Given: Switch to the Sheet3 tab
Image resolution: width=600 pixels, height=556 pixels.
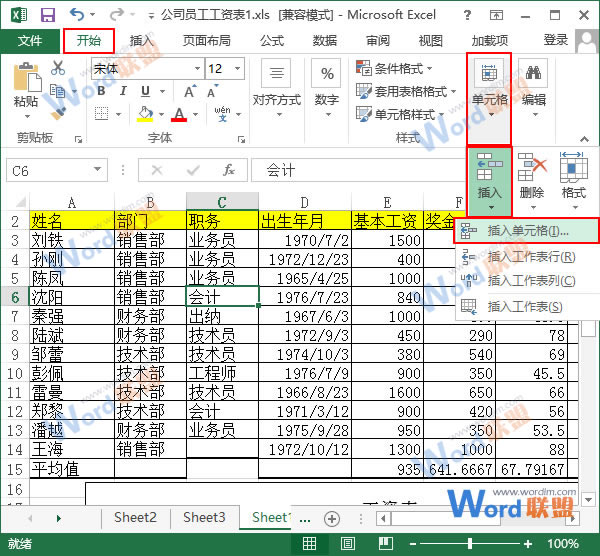Looking at the screenshot, I should point(203,517).
